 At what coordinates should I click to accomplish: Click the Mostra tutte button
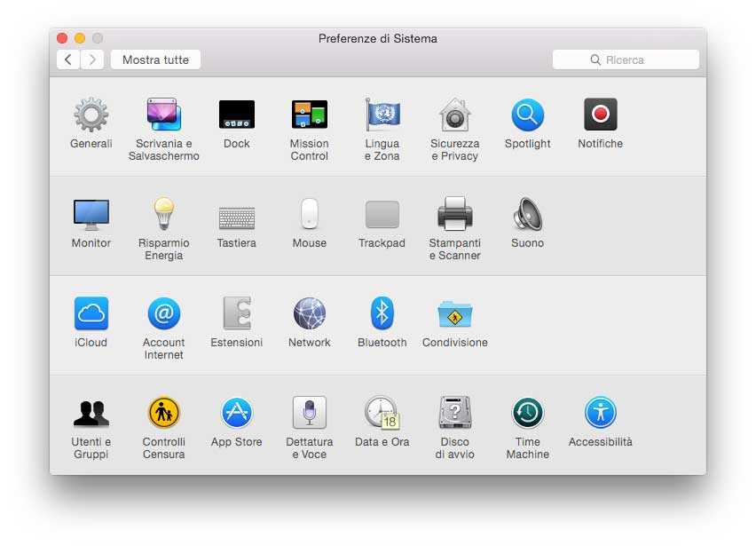(155, 59)
